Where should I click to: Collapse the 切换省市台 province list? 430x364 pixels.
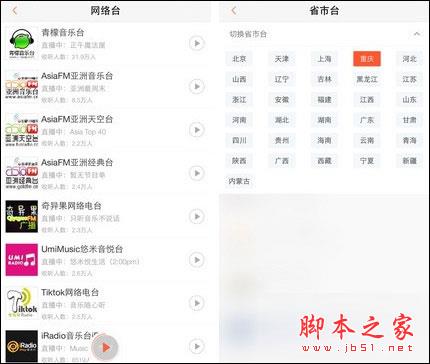(x=417, y=34)
